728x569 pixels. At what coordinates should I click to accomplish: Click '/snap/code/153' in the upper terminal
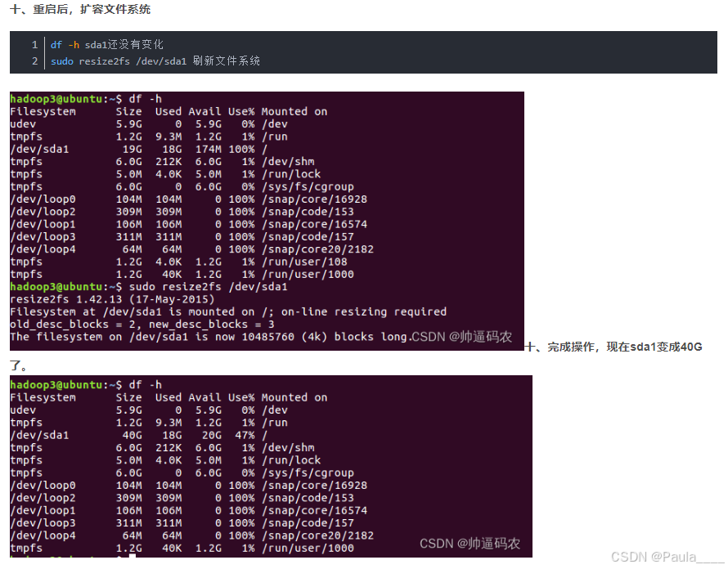[308, 212]
